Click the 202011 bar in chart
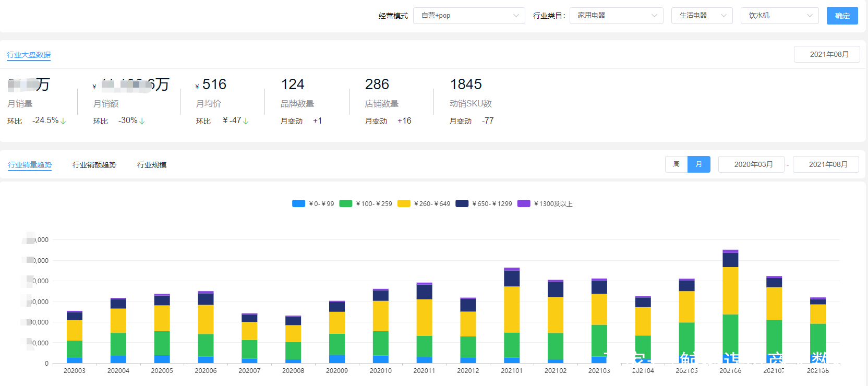The width and height of the screenshot is (868, 386). click(x=424, y=323)
